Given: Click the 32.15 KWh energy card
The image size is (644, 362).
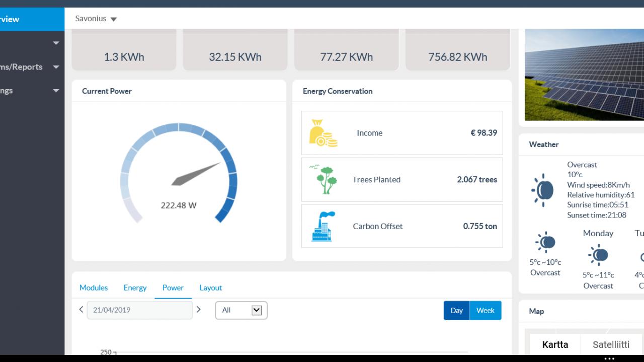Looking at the screenshot, I should click(x=235, y=50).
